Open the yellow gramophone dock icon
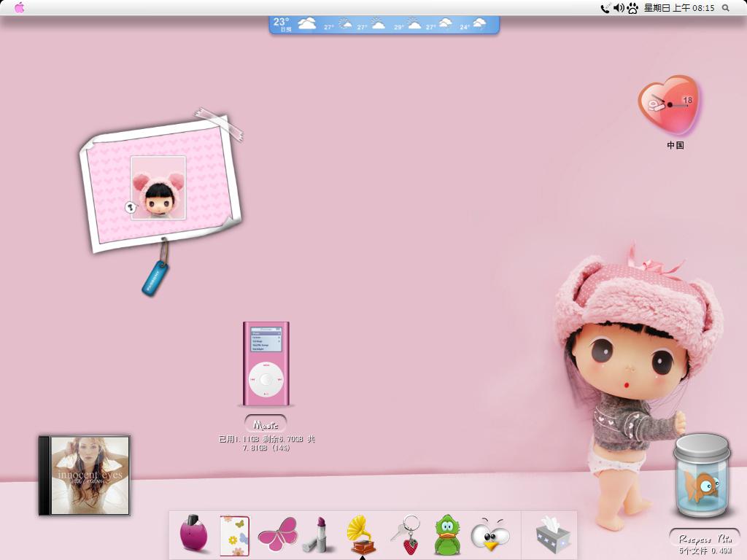 [x=360, y=534]
